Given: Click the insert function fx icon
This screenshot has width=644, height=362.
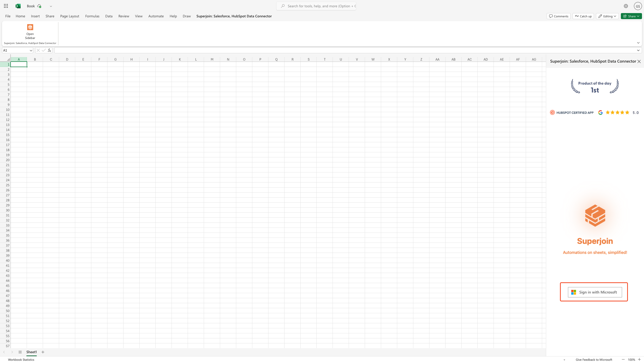Looking at the screenshot, I should (x=49, y=50).
